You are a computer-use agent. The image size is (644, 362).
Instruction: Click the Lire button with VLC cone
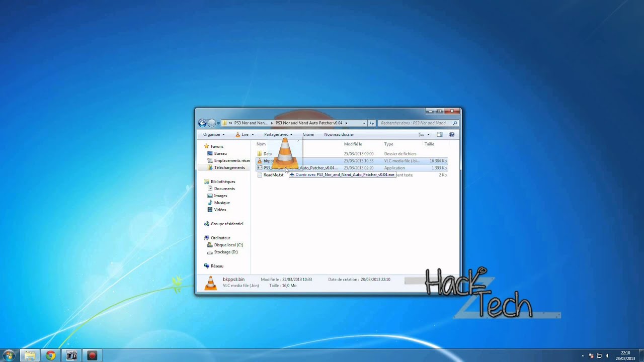[x=242, y=134]
